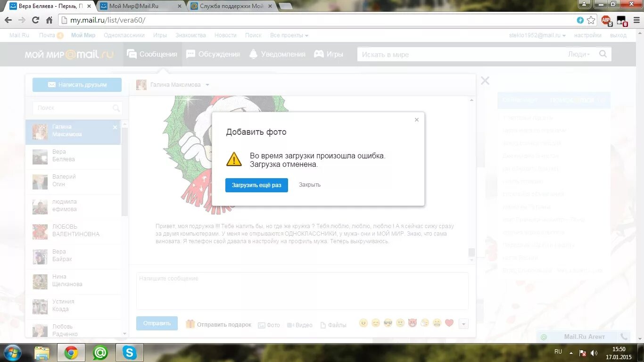Click the Мой Мир@mail.ru logo
This screenshot has height=362, width=644.
click(69, 54)
